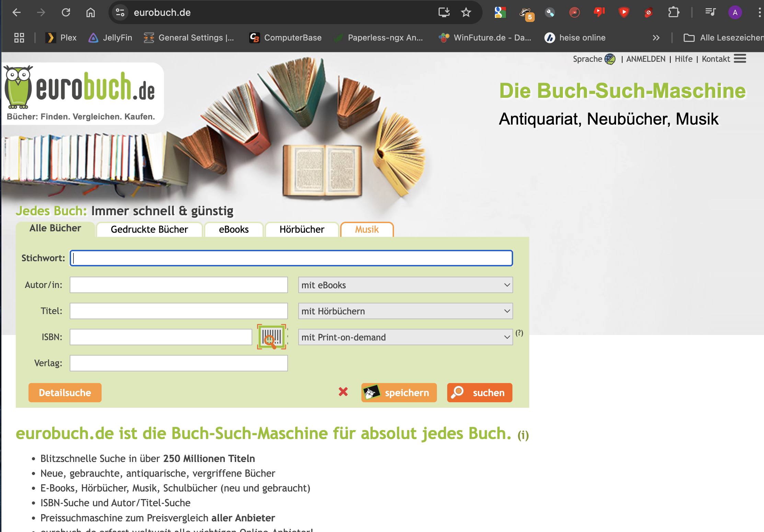Open the JellyFin bookmark

tap(110, 38)
